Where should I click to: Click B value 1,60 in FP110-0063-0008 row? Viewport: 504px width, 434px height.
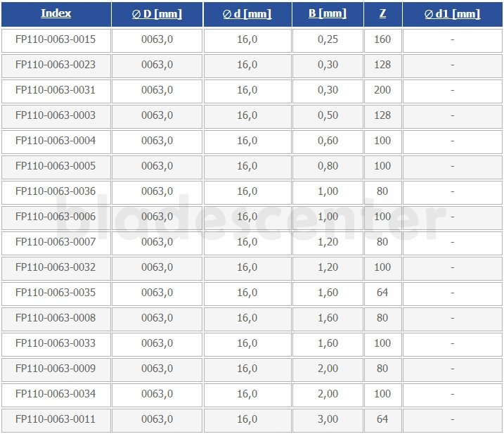(328, 318)
